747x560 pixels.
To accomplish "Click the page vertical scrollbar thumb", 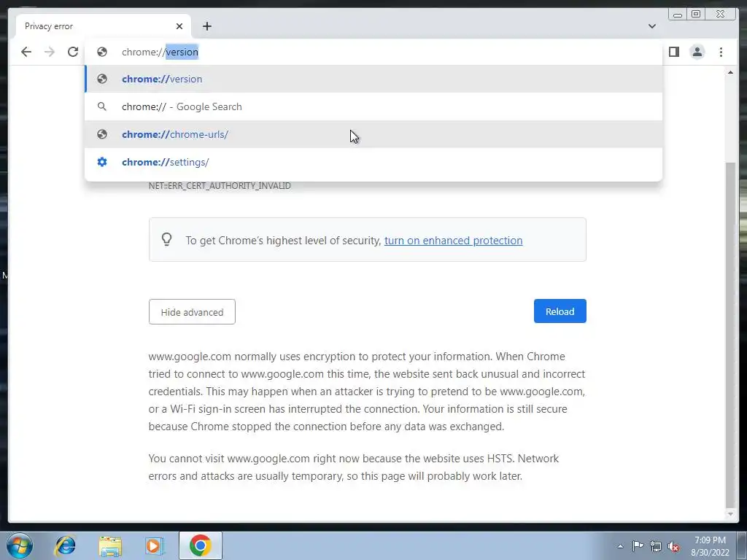I will pyautogui.click(x=730, y=335).
